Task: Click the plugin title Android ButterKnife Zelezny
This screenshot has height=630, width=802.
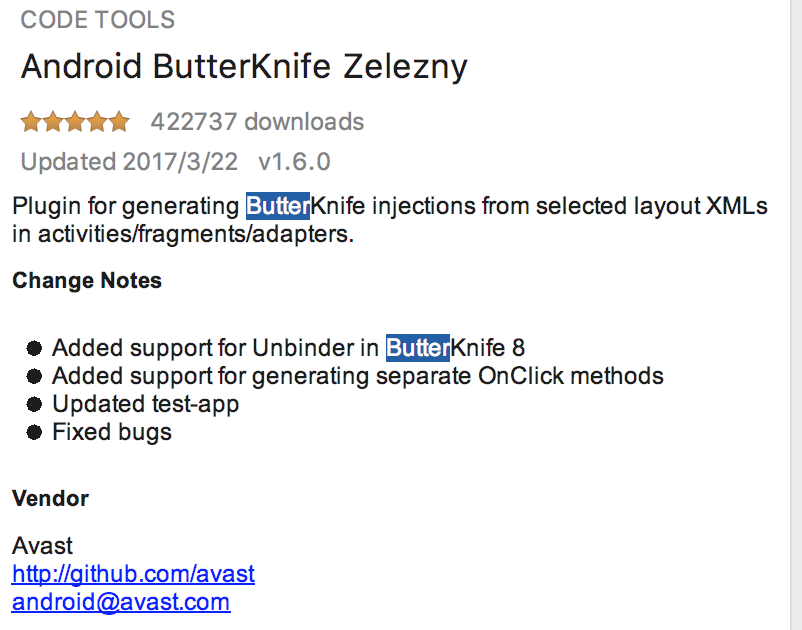Action: coord(244,67)
